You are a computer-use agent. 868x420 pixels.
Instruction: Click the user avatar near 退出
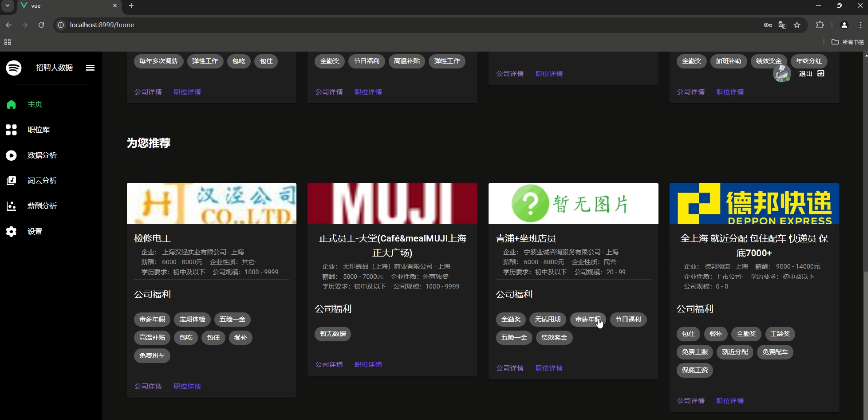(x=782, y=74)
